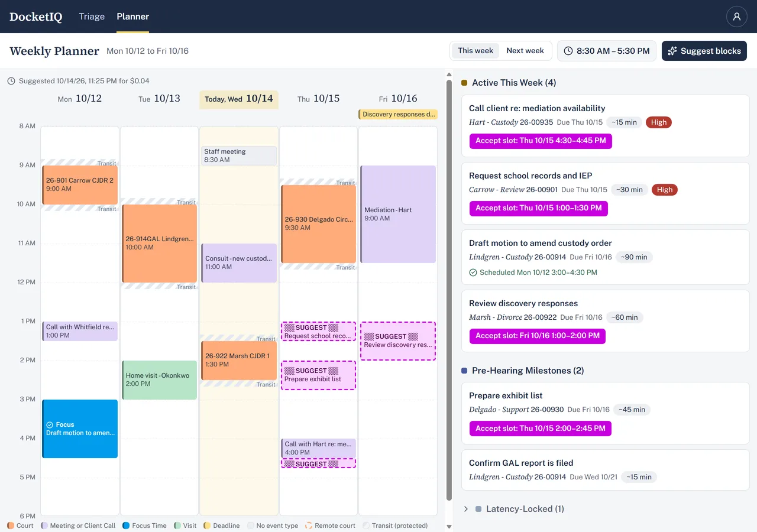Image resolution: width=757 pixels, height=532 pixels.
Task: Open the Confirm GAL report is filed card
Action: 606,469
